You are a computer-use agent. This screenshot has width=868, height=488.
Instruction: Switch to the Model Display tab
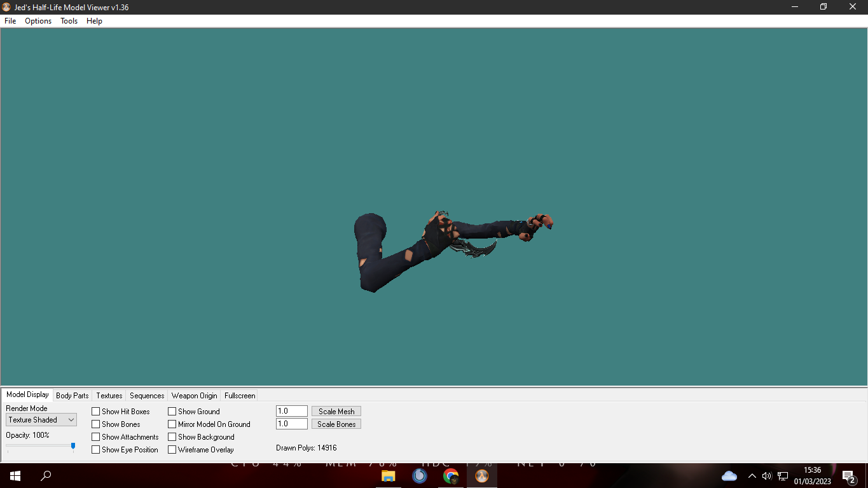(27, 394)
